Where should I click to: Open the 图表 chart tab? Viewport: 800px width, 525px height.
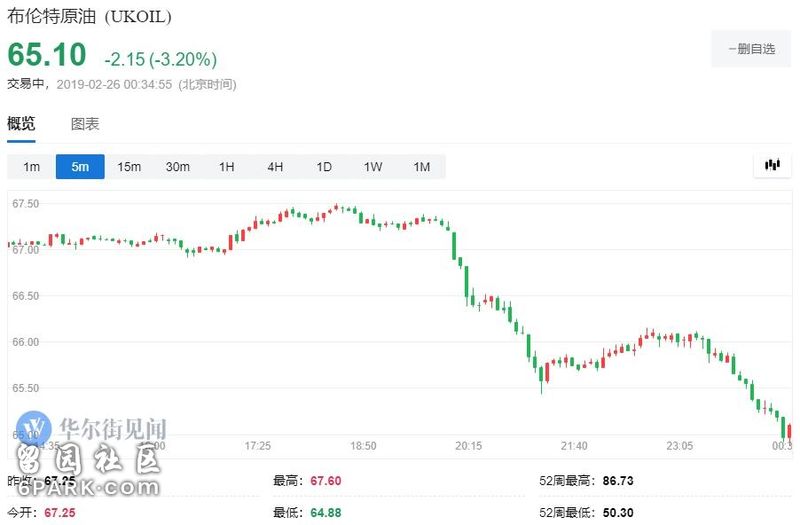85,124
